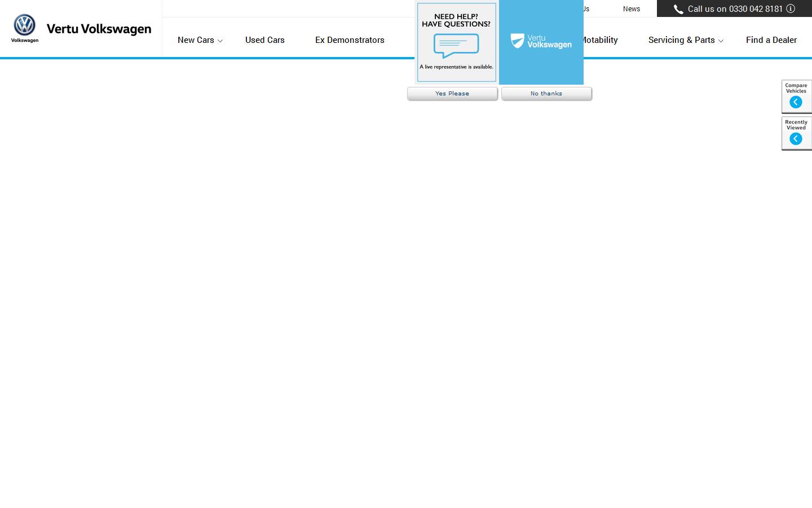Open the New Cars menu
812x508 pixels.
click(x=195, y=40)
